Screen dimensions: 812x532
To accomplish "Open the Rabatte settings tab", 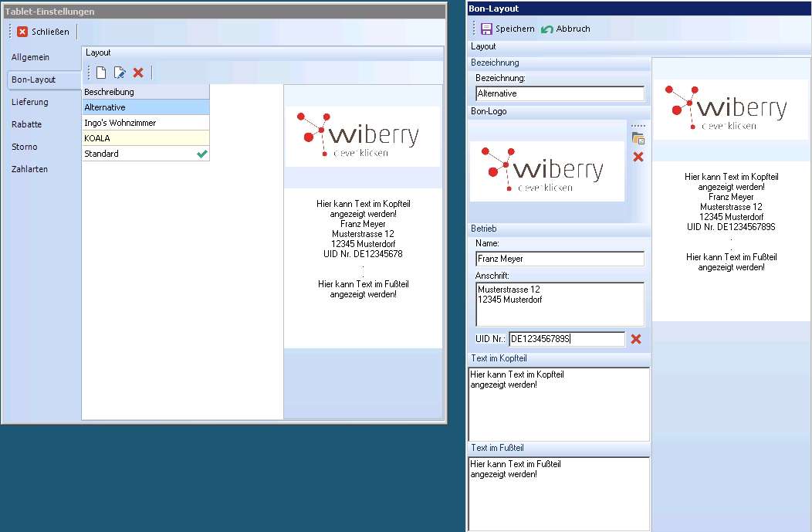I will click(x=26, y=124).
